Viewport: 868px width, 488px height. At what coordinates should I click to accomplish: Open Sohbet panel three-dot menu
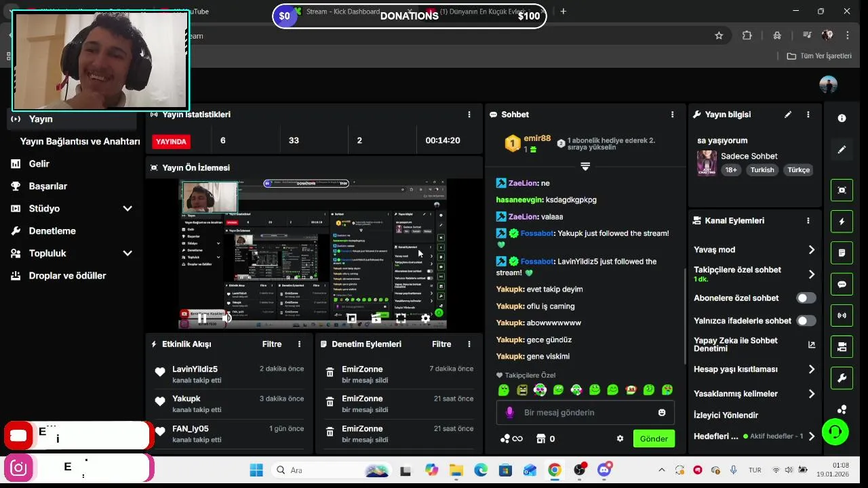pyautogui.click(x=672, y=115)
